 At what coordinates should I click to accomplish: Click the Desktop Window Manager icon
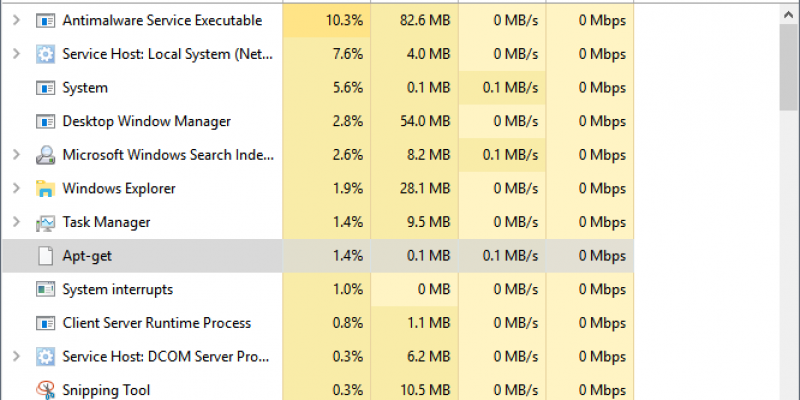[45, 121]
